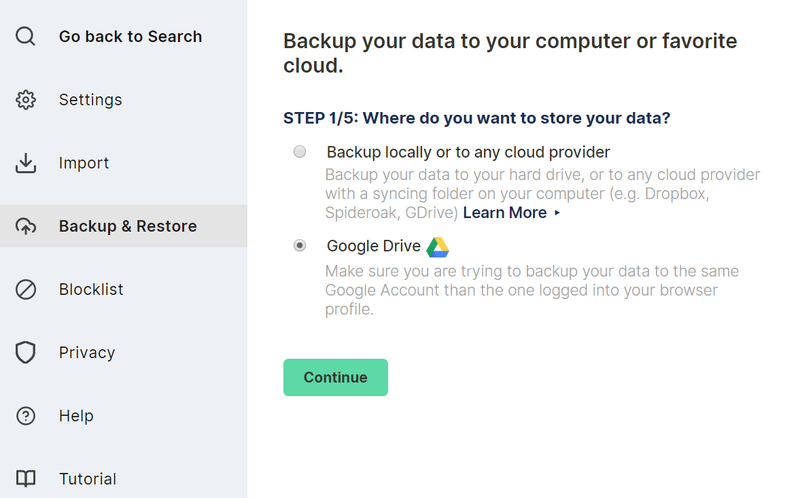
Task: Click the Google Drive option label
Action: pyautogui.click(x=372, y=246)
